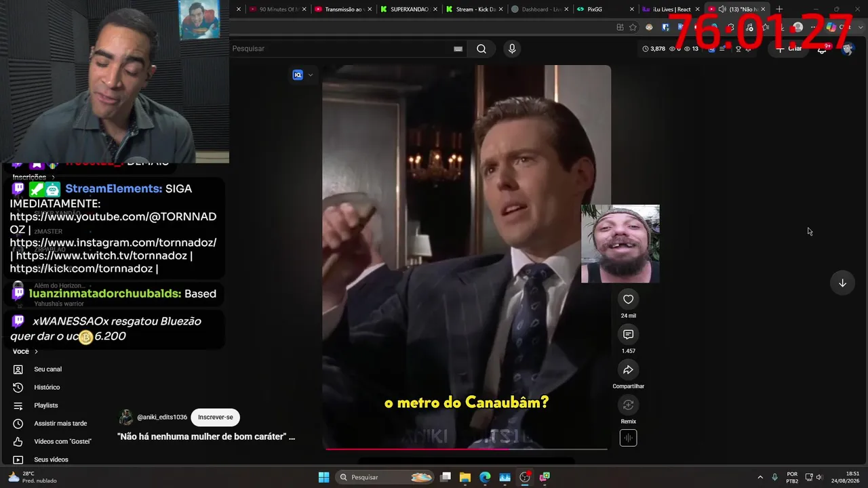Open Histórico in the sidebar

47,388
